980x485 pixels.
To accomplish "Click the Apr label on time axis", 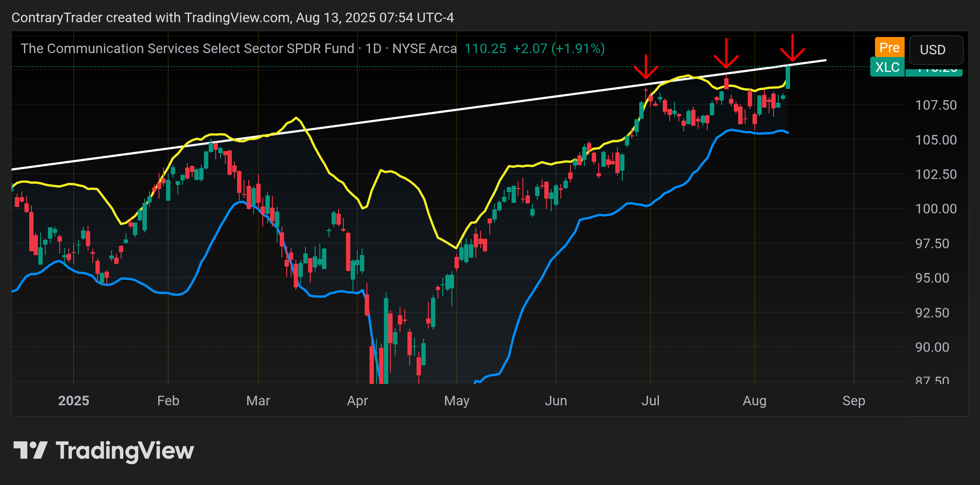I will [x=357, y=401].
